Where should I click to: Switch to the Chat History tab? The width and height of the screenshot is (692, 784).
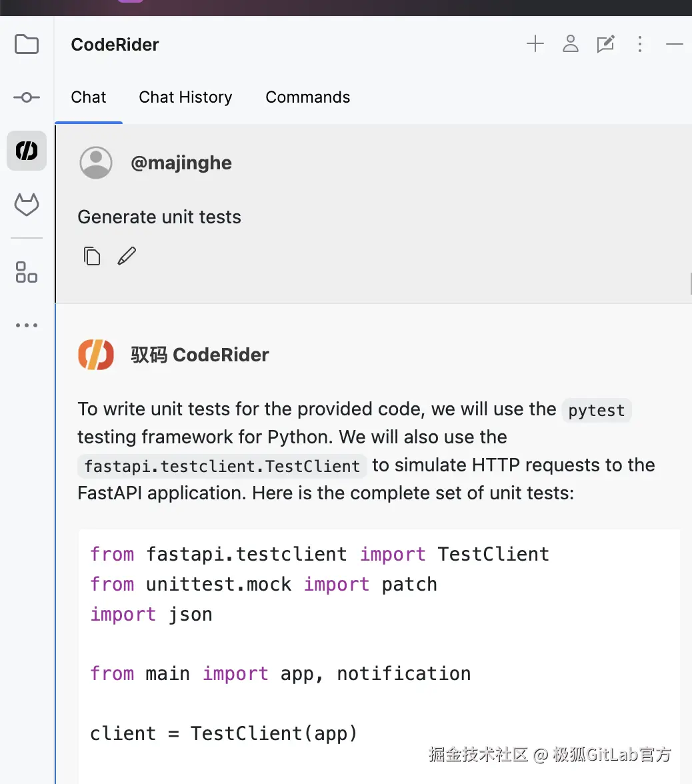pos(185,97)
